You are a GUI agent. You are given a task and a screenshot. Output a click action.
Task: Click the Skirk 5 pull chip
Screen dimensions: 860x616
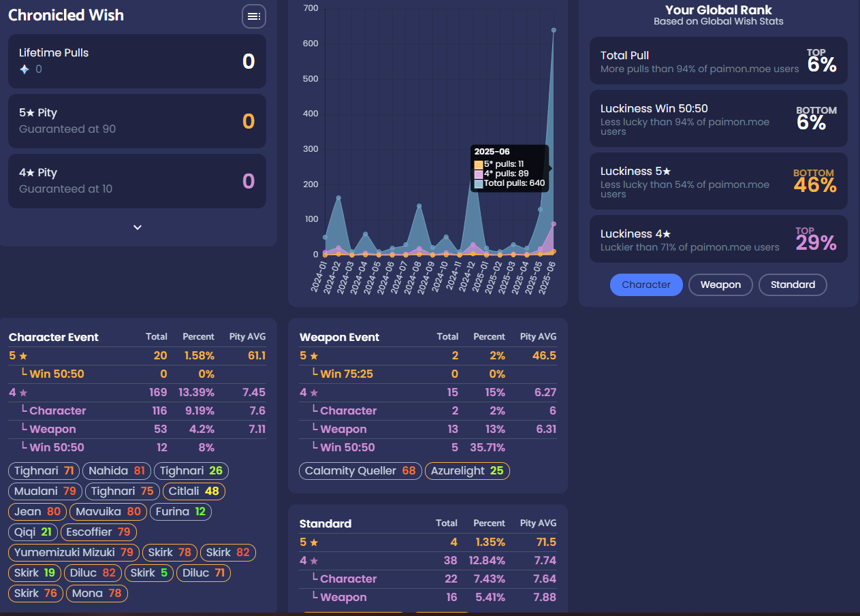pyautogui.click(x=149, y=573)
